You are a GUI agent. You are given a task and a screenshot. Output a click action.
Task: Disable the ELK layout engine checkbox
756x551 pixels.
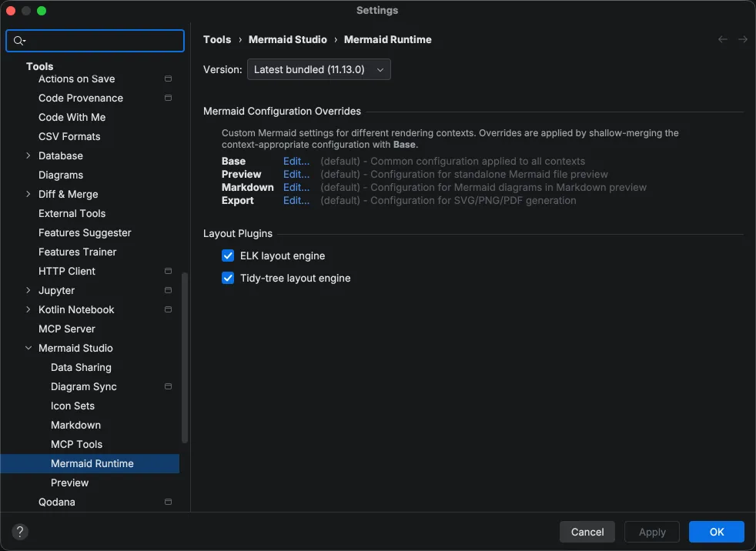[228, 255]
